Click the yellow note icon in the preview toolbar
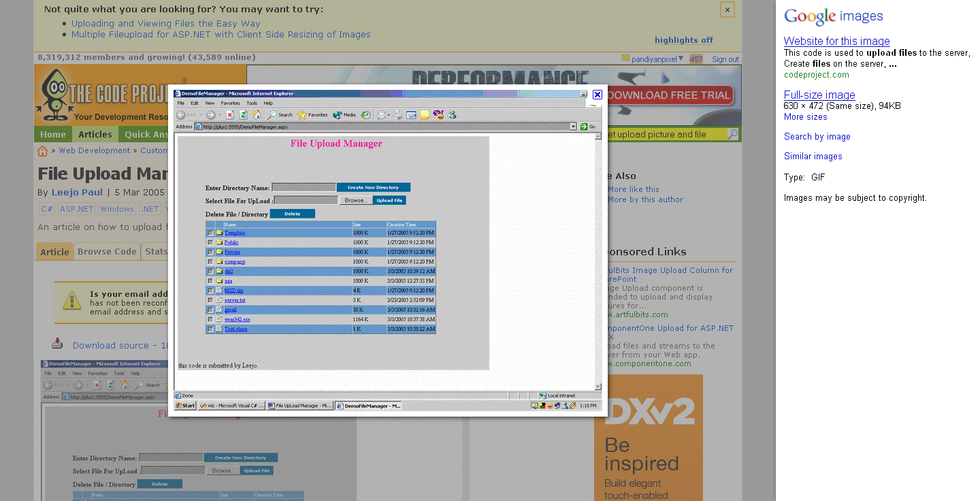 [425, 115]
